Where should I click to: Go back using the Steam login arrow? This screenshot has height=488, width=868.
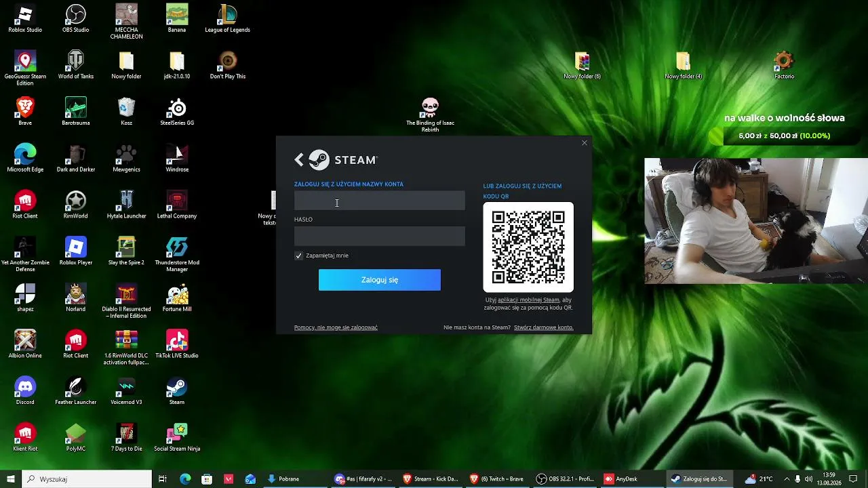click(299, 160)
